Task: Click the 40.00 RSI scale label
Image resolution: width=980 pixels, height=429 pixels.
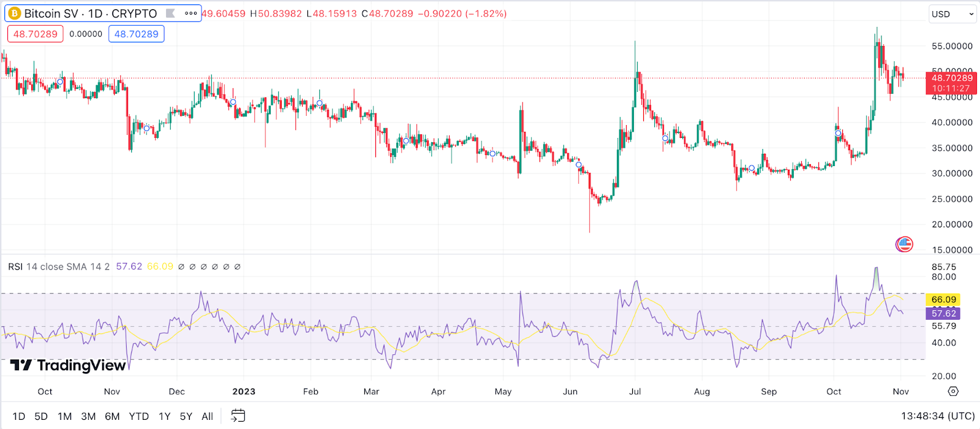Action: click(x=944, y=343)
